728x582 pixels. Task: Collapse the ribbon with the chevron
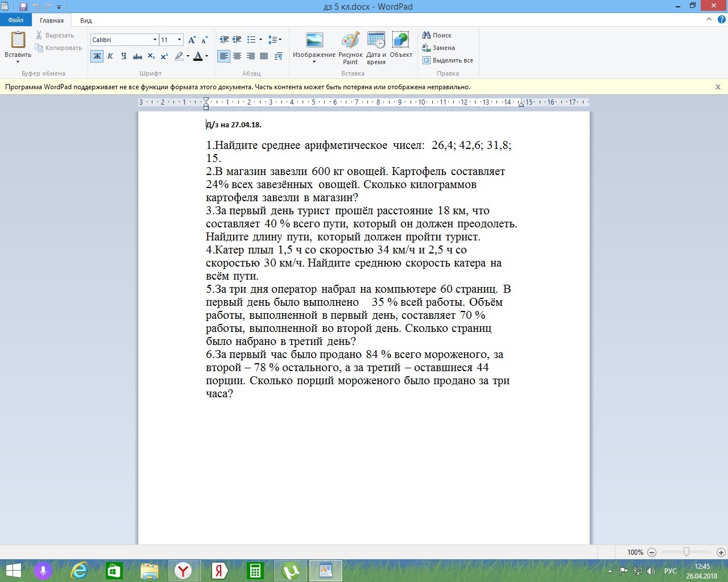(x=709, y=19)
